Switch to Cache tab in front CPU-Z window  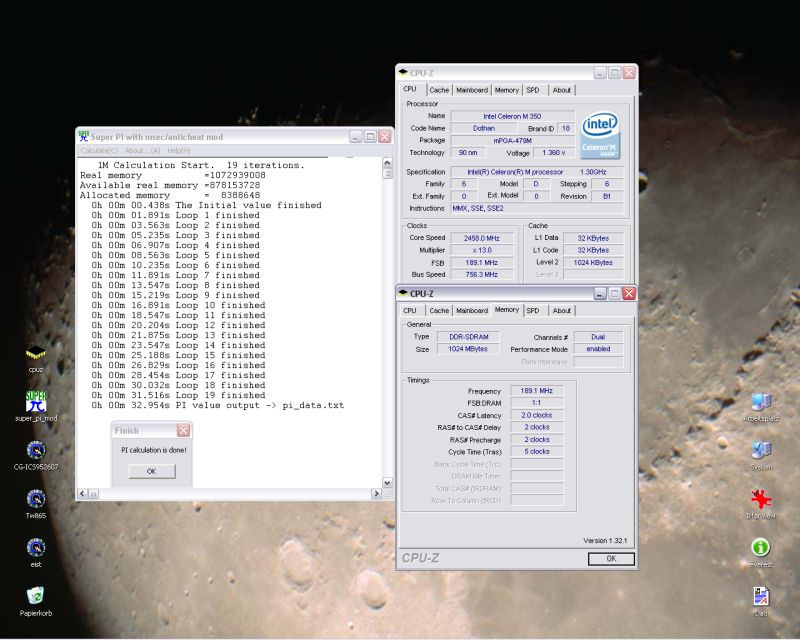[439, 310]
